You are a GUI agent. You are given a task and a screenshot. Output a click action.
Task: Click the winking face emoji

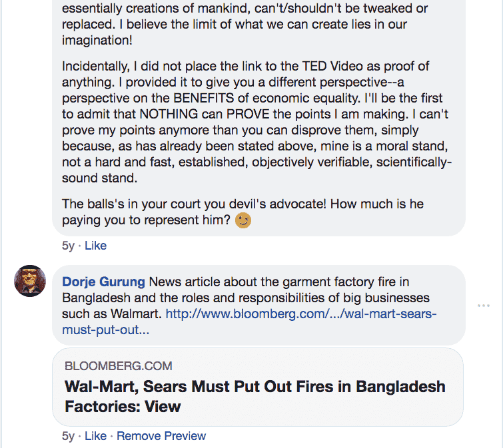tap(243, 220)
